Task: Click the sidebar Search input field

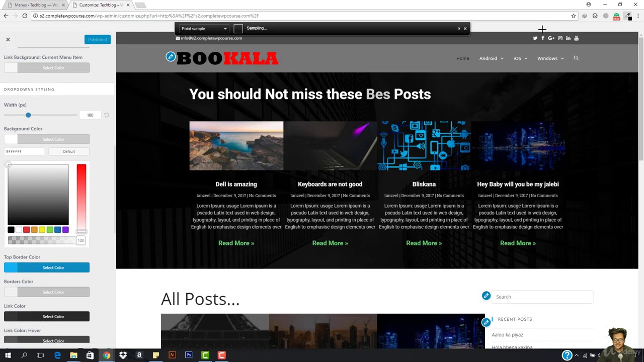Action: pos(542,297)
